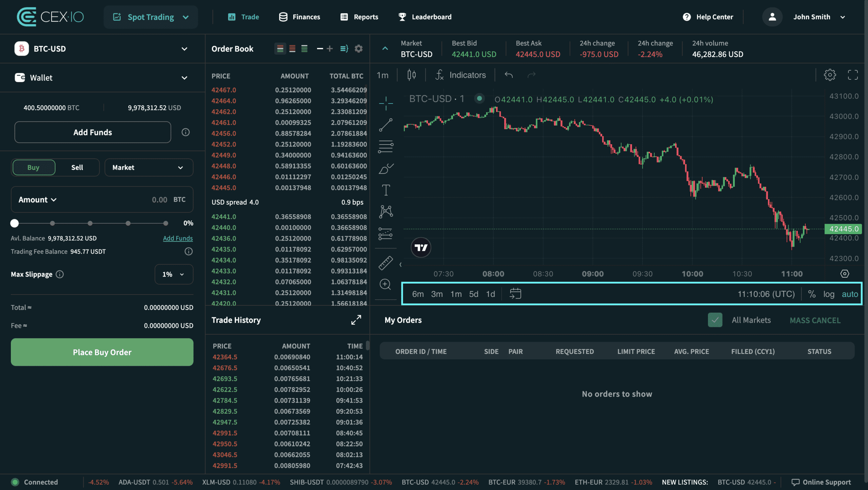Image resolution: width=868 pixels, height=490 pixels.
Task: Open the Spot Trading dropdown
Action: point(151,17)
